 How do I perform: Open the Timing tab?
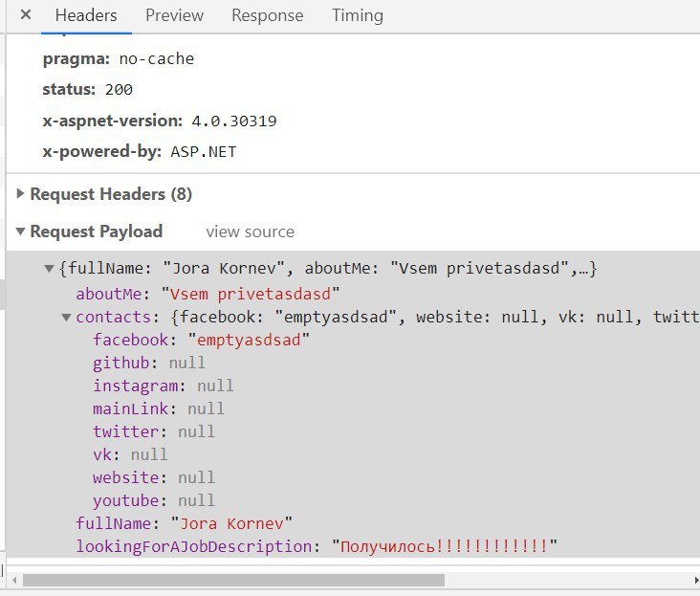click(357, 15)
